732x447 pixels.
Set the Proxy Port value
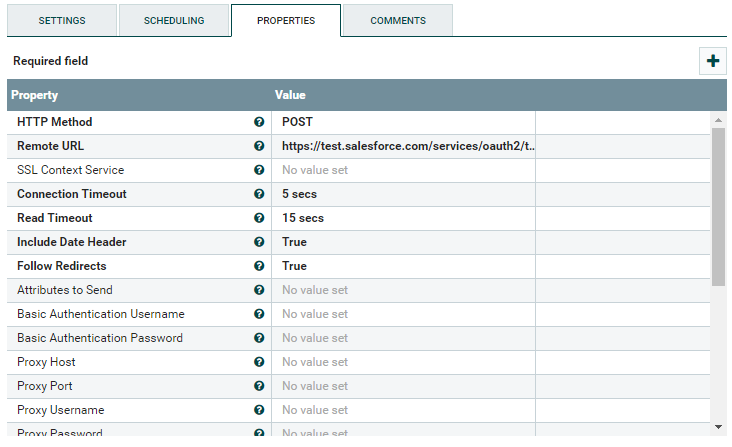(x=403, y=386)
